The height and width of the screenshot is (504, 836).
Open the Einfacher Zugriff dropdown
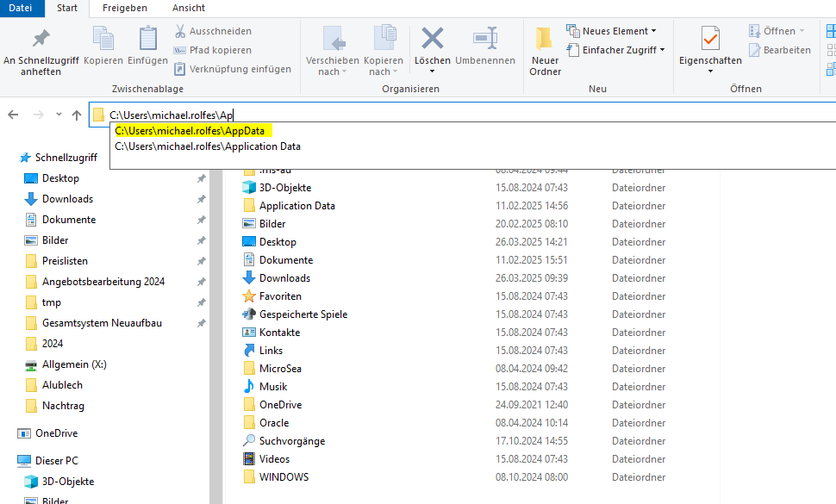point(618,50)
